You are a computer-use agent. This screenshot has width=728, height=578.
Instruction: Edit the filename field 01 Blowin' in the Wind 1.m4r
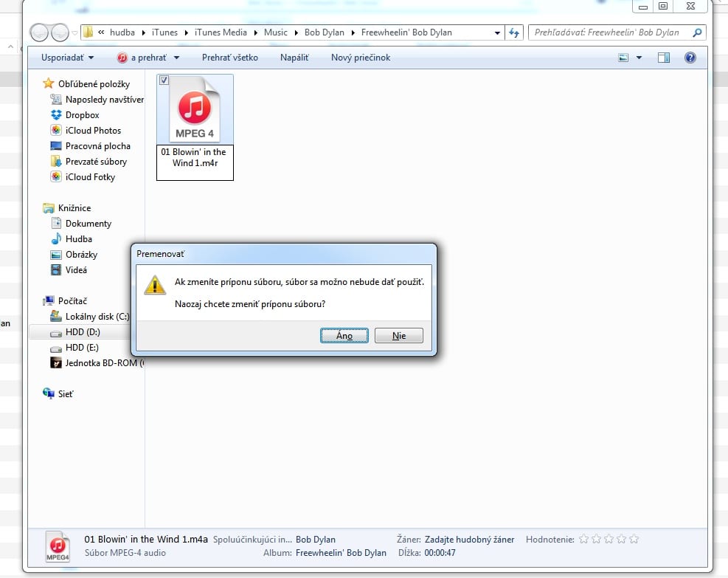tap(195, 162)
